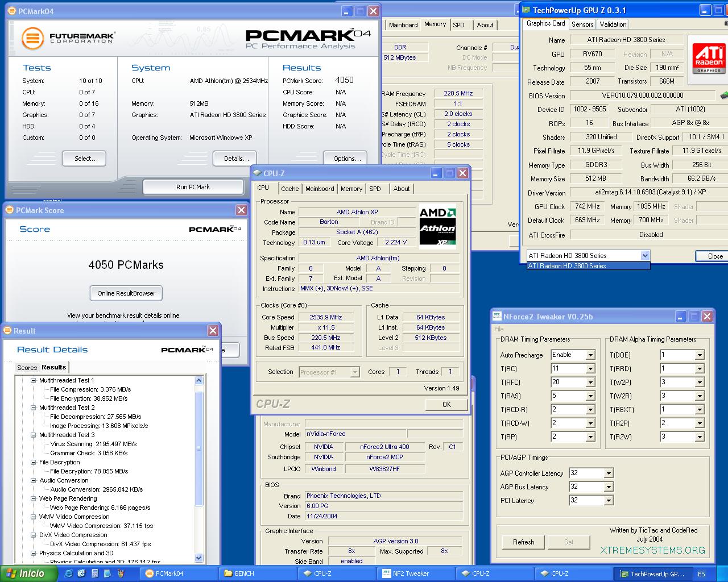Open the AGP Controller Latency dropdown
Viewport: 728px width, 582px height.
(609, 473)
